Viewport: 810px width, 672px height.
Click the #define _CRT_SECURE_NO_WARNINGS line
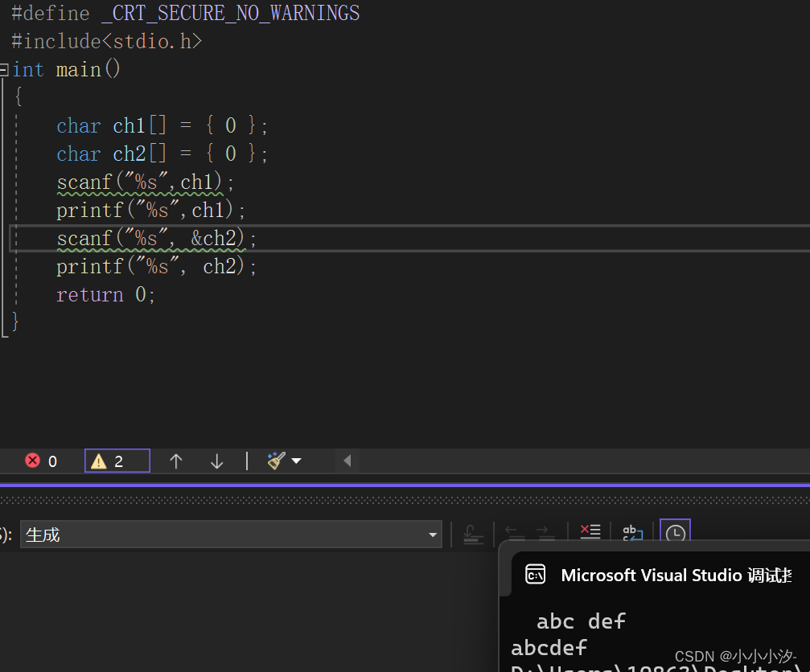click(x=186, y=13)
